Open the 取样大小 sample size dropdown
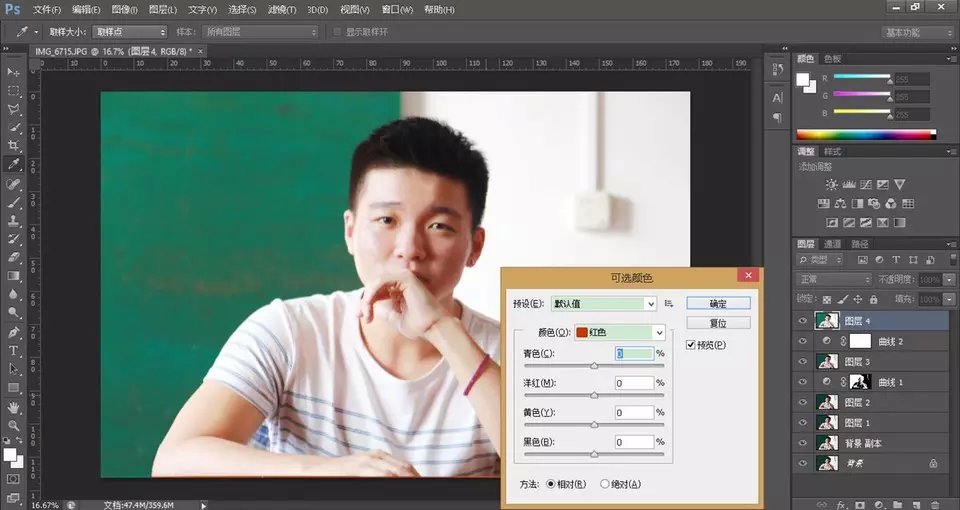 pos(129,32)
